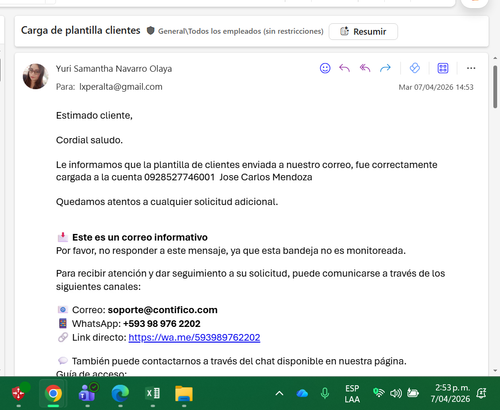The width and height of the screenshot is (500, 410).
Task: Click the message pane scrollbar thumb
Action: click(x=495, y=87)
